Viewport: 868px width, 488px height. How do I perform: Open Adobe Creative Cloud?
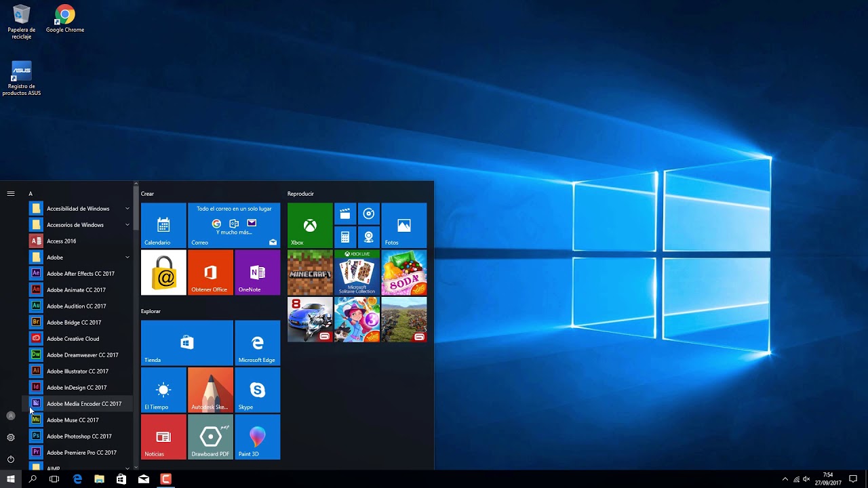point(80,339)
